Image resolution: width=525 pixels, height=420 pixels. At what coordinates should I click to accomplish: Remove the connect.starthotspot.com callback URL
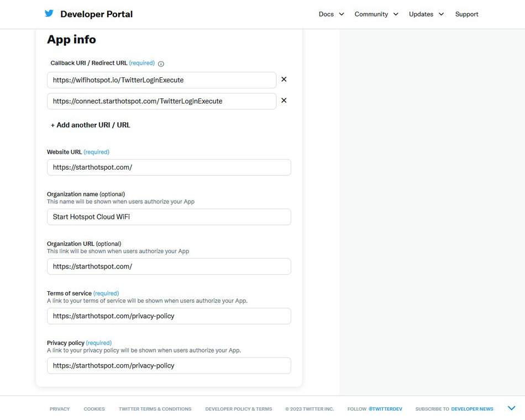(x=284, y=101)
